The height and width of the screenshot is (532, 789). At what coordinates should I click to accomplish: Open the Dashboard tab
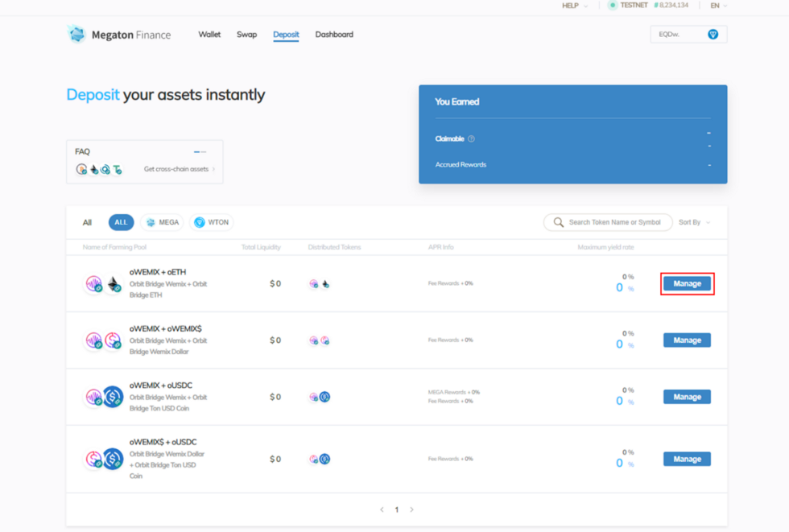click(x=334, y=34)
